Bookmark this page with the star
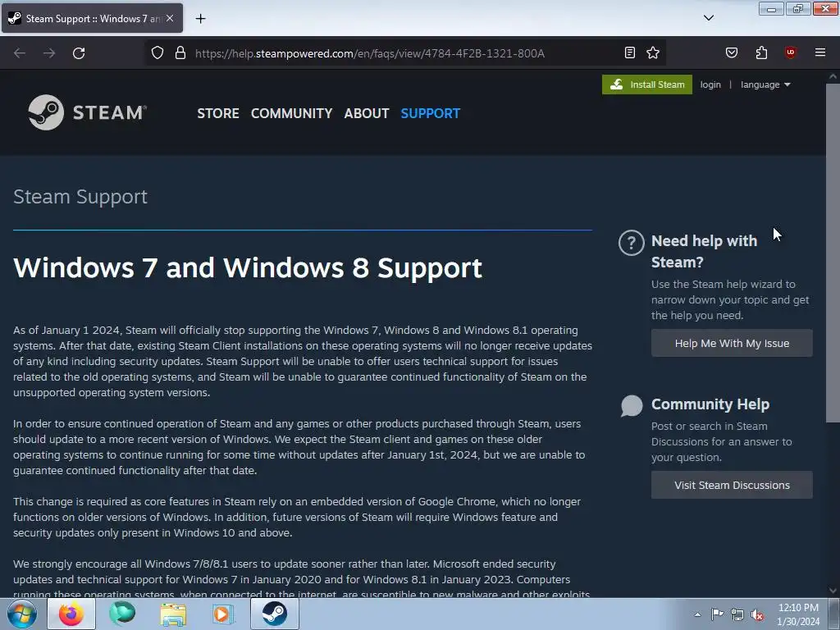Viewport: 840px width, 630px height. pyautogui.click(x=653, y=52)
